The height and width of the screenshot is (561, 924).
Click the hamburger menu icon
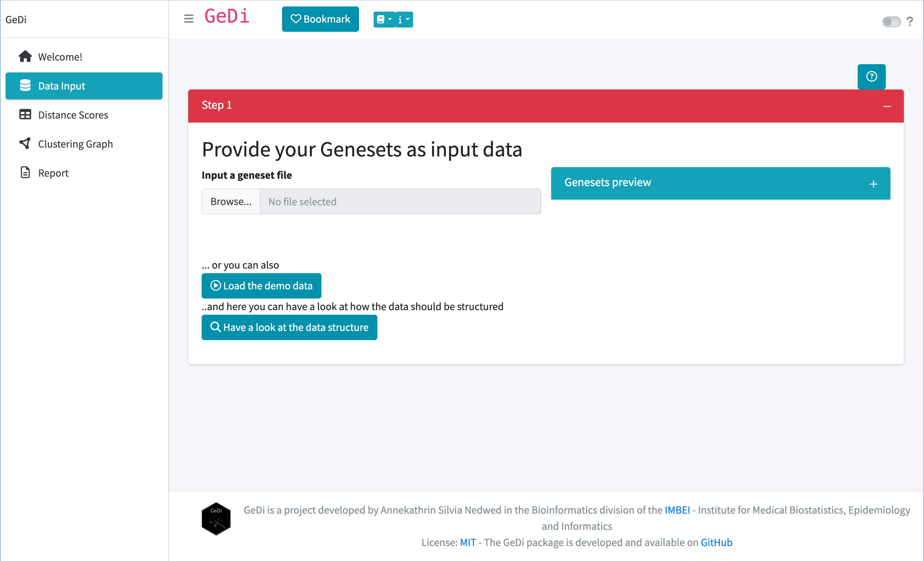[x=188, y=18]
